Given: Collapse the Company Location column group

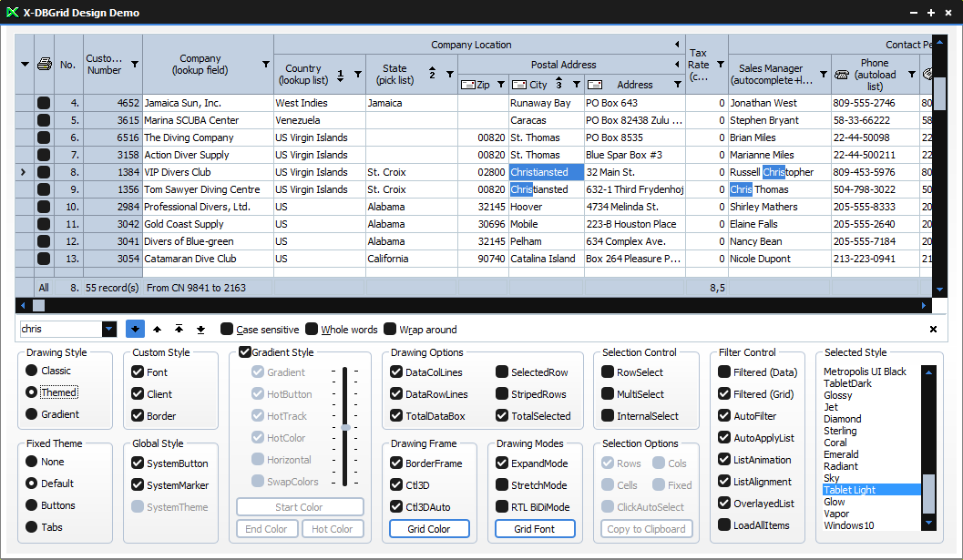Looking at the screenshot, I should (x=677, y=45).
